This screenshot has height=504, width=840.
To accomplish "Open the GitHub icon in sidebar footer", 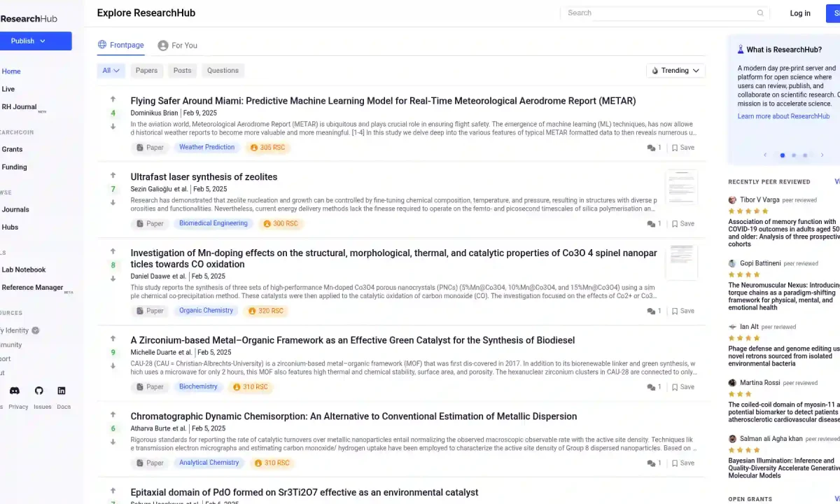I will point(38,391).
